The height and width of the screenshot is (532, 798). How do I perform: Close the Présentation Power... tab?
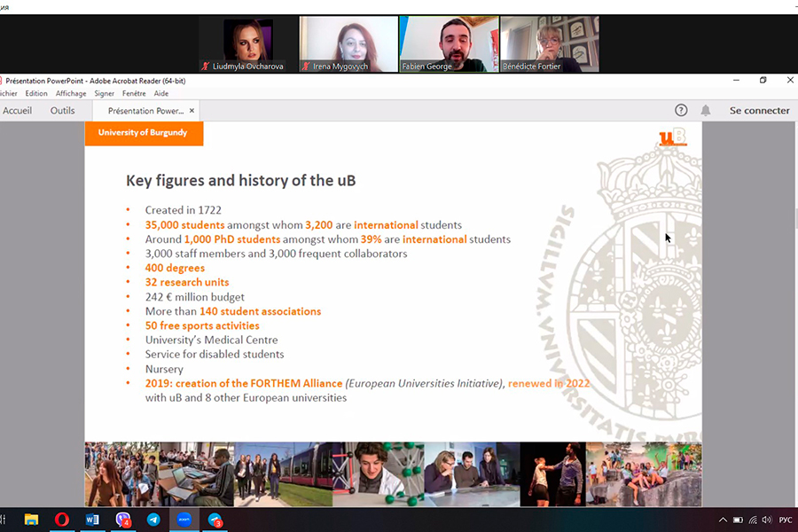192,111
